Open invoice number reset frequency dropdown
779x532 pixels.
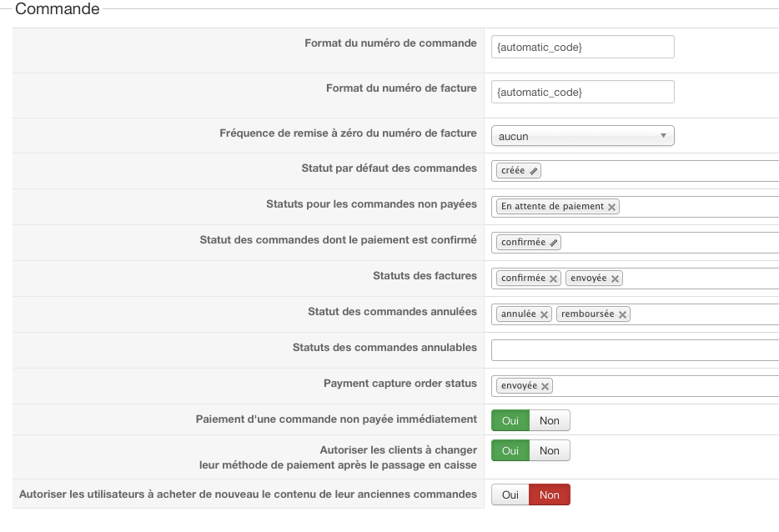coord(583,136)
